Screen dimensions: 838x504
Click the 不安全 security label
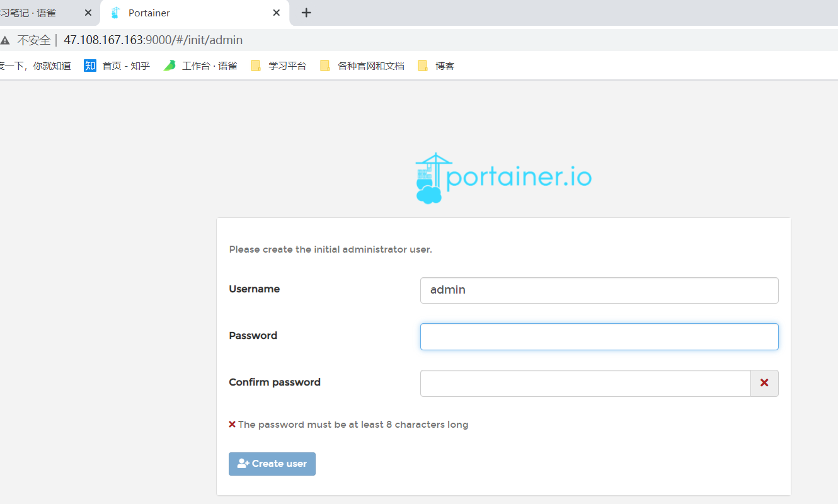click(x=33, y=40)
